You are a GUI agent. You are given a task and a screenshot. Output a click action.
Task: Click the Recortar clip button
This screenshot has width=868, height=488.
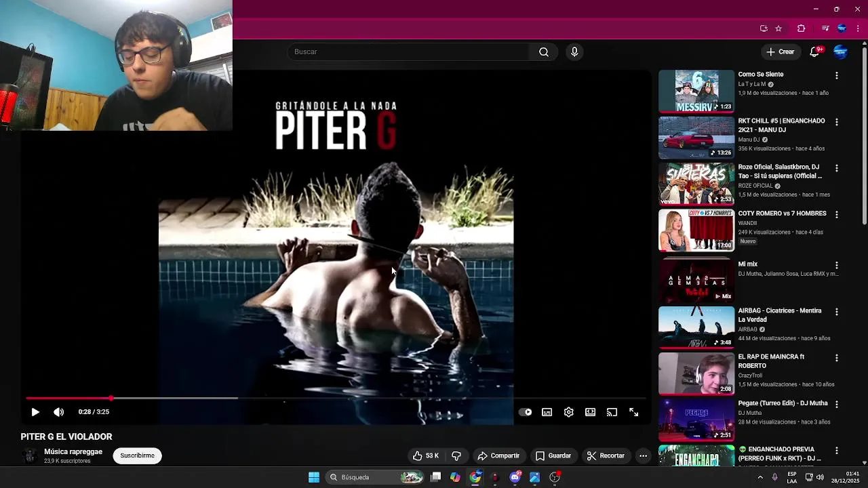pyautogui.click(x=606, y=456)
